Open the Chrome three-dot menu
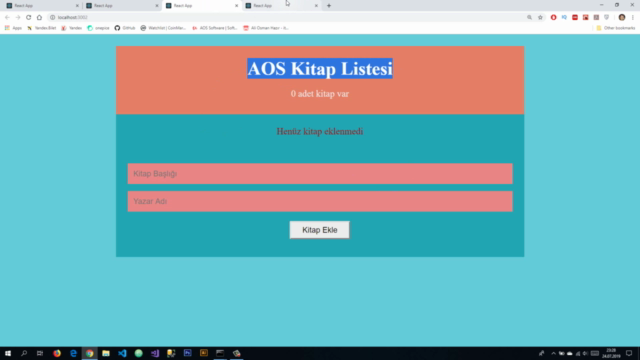Viewport: 640px width, 360px height. point(633,17)
